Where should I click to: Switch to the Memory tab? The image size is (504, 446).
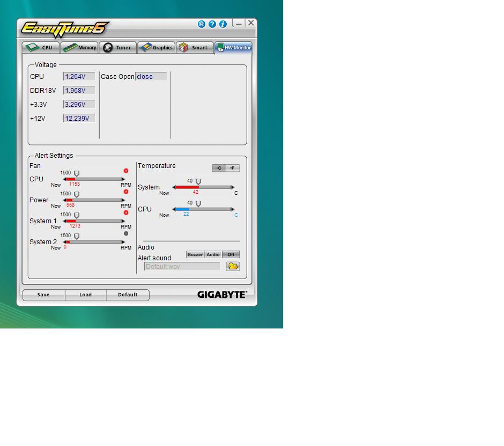click(x=79, y=48)
